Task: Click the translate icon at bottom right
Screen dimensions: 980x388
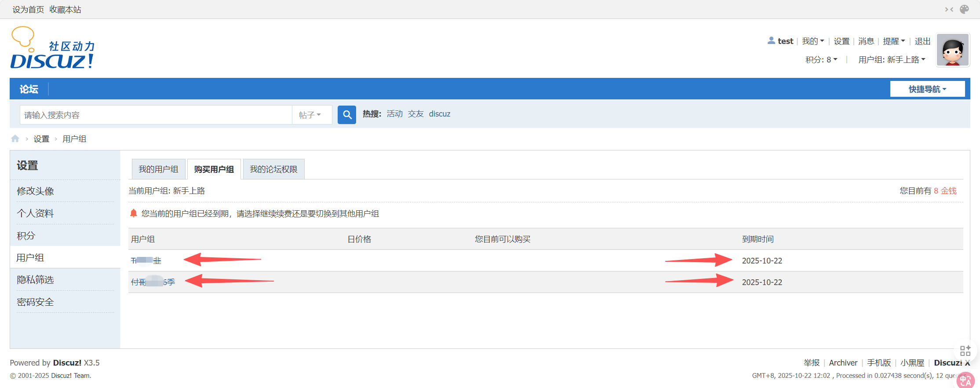Action: coord(965,380)
